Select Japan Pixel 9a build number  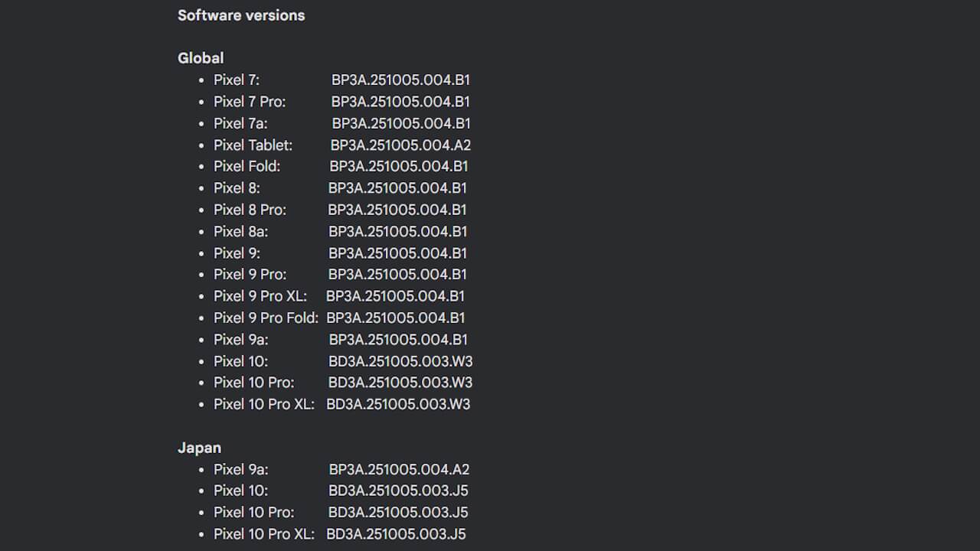click(x=399, y=469)
